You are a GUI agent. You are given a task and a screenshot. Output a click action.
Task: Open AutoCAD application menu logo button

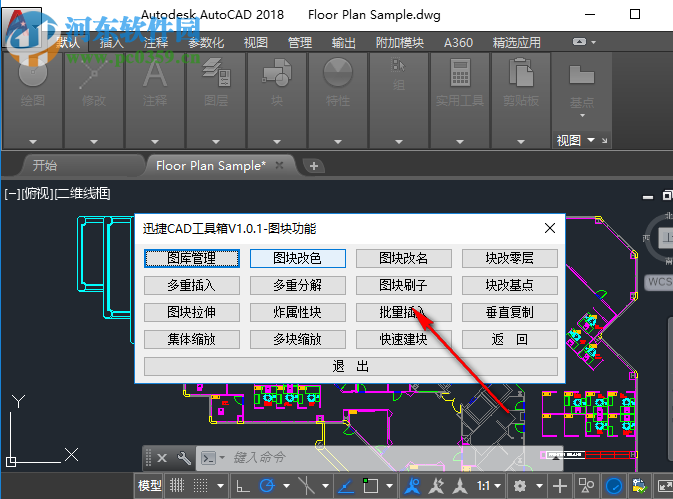22,27
